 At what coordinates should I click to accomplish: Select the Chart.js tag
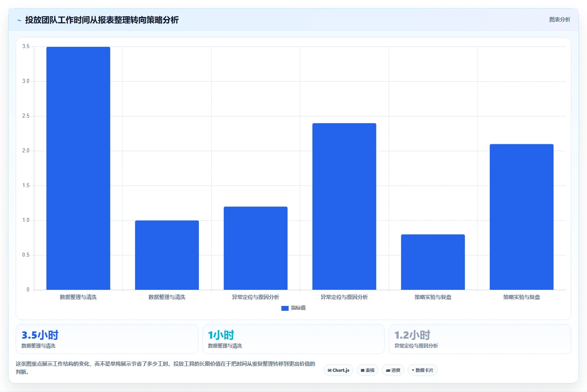(339, 370)
